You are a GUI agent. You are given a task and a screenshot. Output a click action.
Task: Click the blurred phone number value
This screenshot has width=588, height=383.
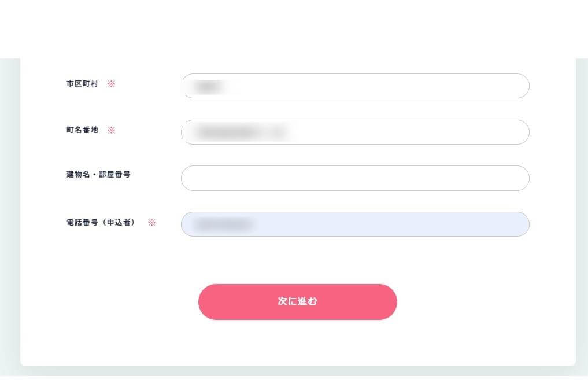tap(223, 224)
